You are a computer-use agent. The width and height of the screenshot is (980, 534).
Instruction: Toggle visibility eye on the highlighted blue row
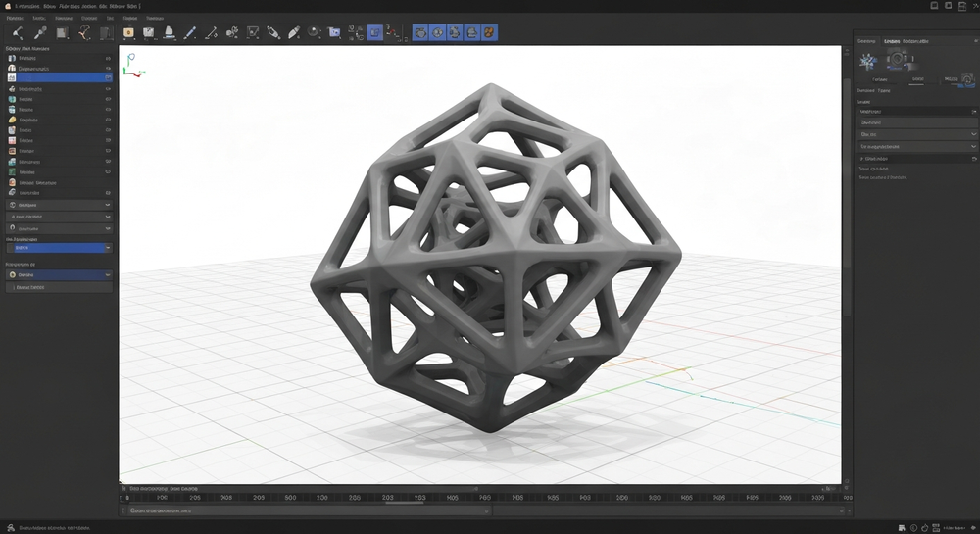pyautogui.click(x=108, y=78)
